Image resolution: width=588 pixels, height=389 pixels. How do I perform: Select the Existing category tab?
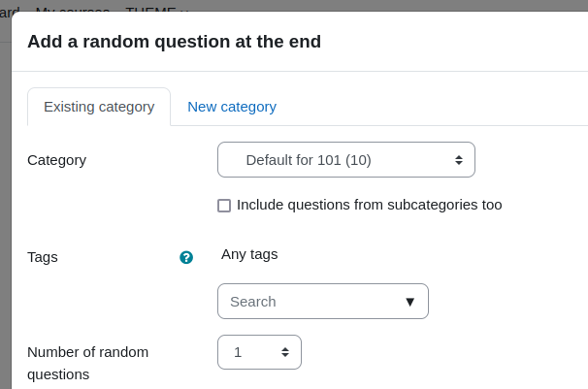coord(99,107)
